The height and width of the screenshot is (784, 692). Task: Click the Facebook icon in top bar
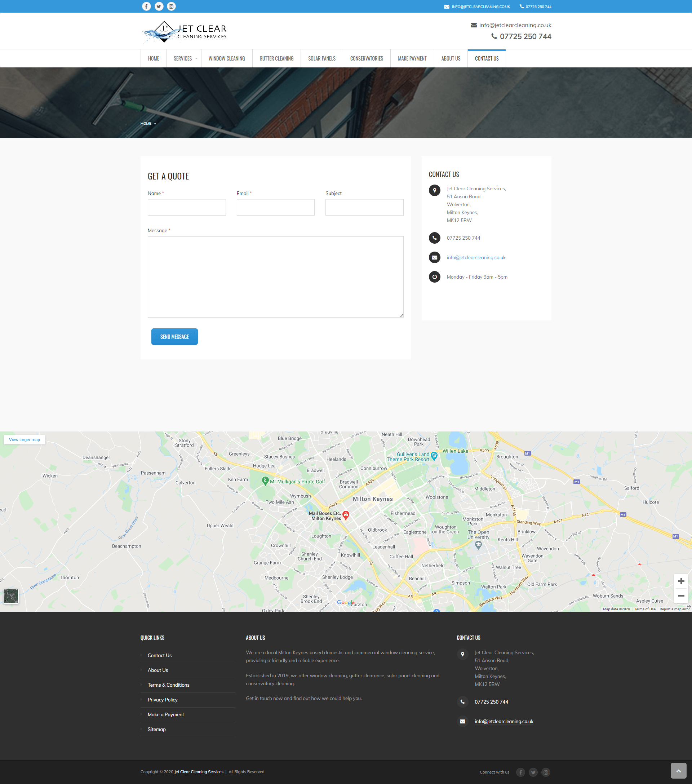tap(146, 6)
